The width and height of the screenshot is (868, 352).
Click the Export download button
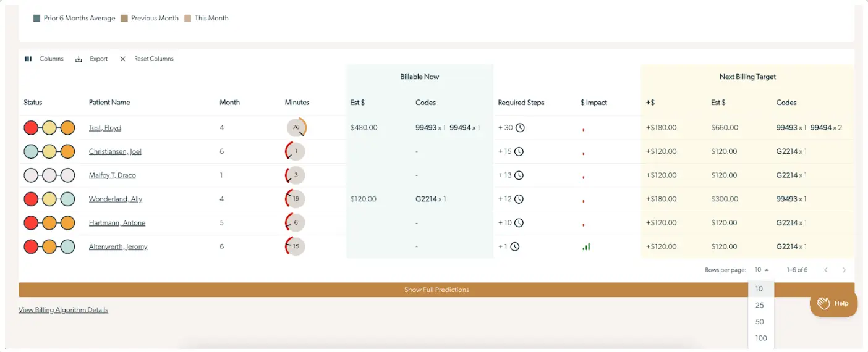[91, 59]
